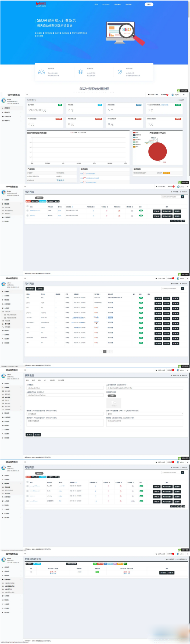Open OEM支持 in the top navigation

[x=106, y=5]
